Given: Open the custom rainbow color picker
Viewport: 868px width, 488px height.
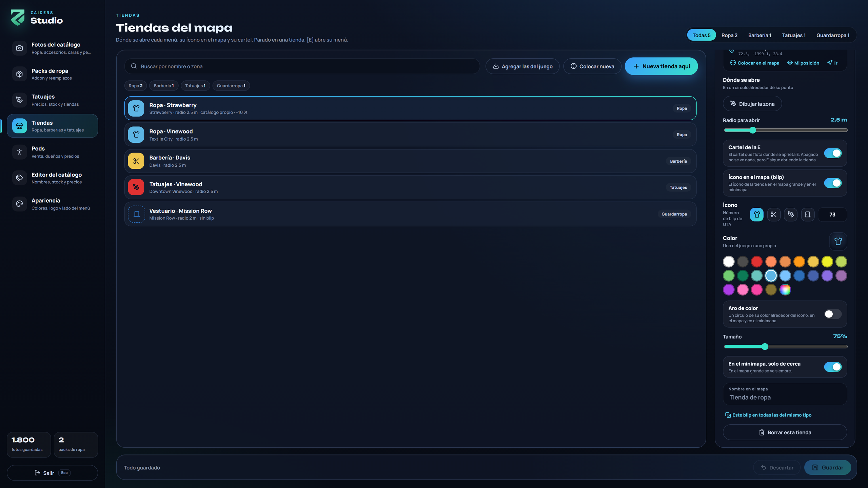Looking at the screenshot, I should pyautogui.click(x=785, y=290).
